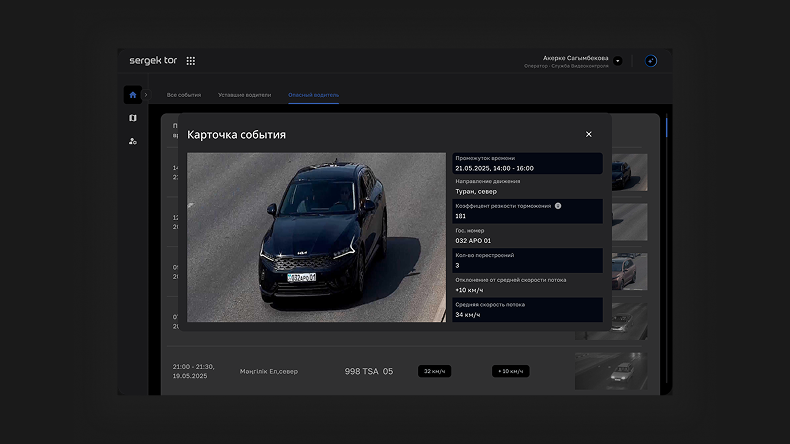Click the Гос. номер 032 APO 01 field

[x=527, y=236]
